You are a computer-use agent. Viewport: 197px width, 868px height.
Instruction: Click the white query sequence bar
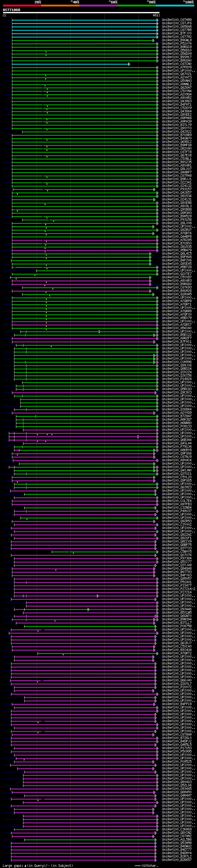click(x=81, y=13)
